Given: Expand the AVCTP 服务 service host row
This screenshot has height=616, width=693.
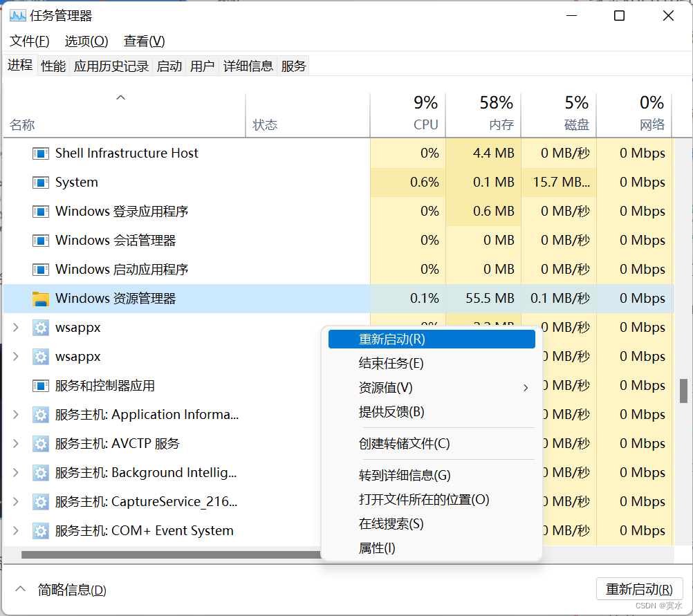Looking at the screenshot, I should pos(16,443).
